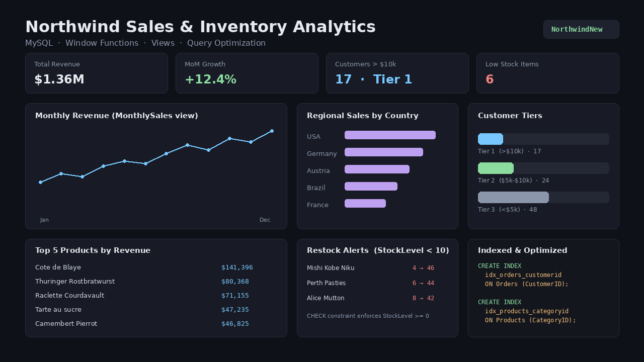Select the gray Tier 3 progress bar
This screenshot has height=362, width=644.
point(513,197)
